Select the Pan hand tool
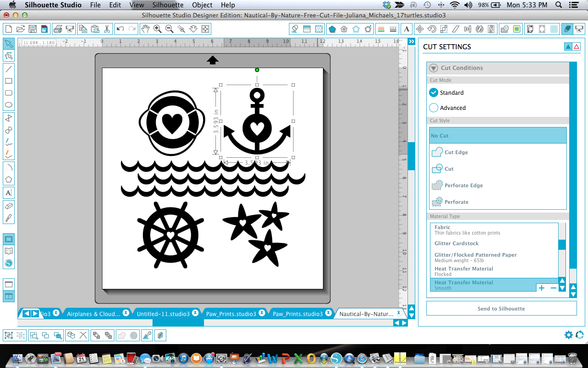This screenshot has width=588, height=368. tap(146, 29)
